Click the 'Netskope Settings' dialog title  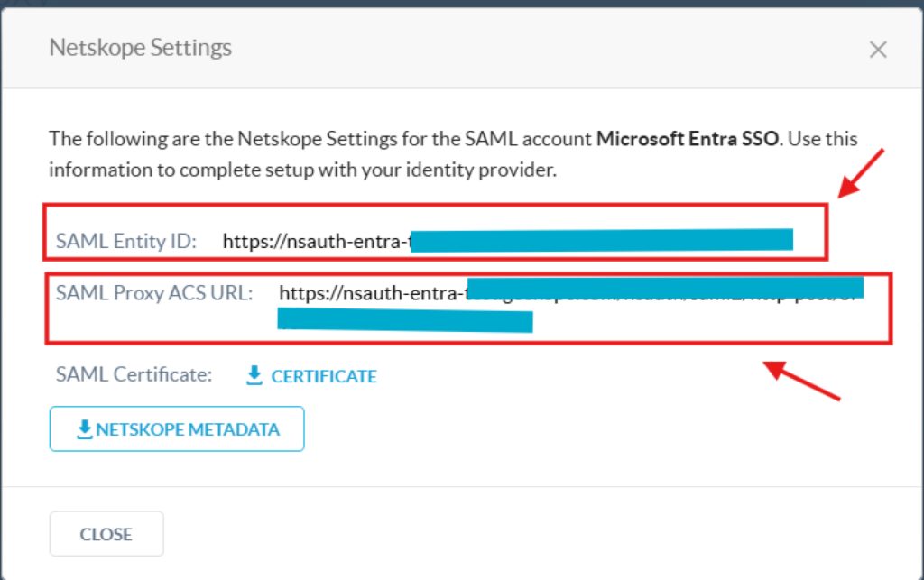[140, 48]
